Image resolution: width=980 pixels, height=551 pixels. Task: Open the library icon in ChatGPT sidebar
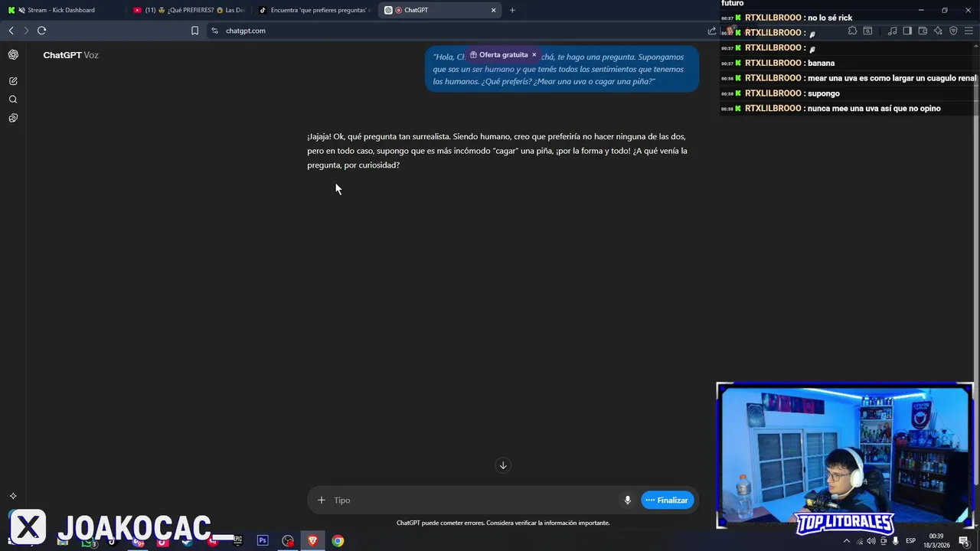(x=13, y=118)
